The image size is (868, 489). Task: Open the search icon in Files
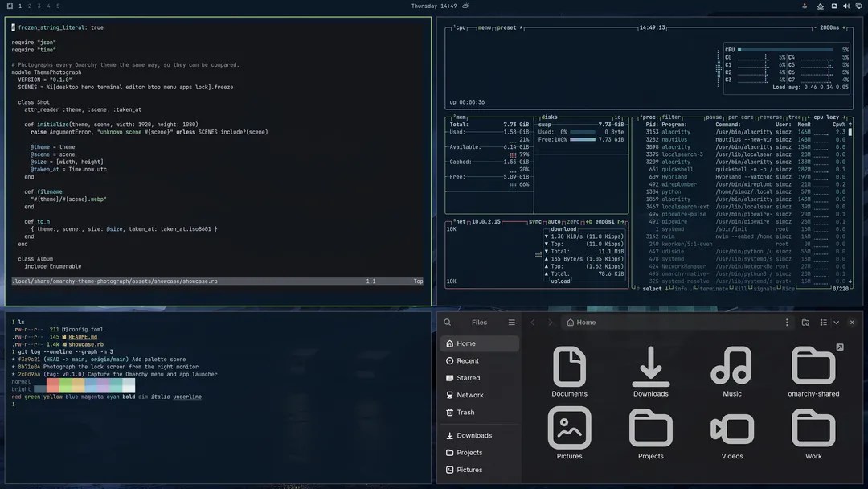pyautogui.click(x=448, y=323)
